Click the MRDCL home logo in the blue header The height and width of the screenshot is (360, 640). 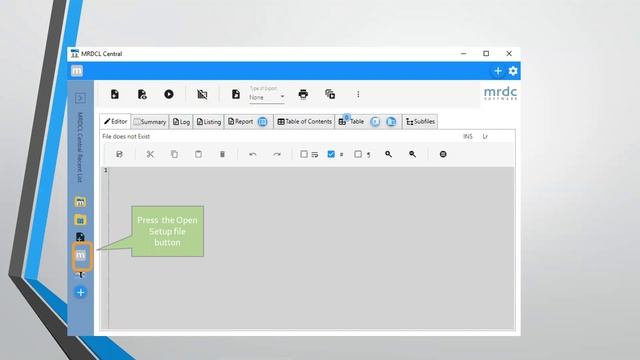coord(77,71)
